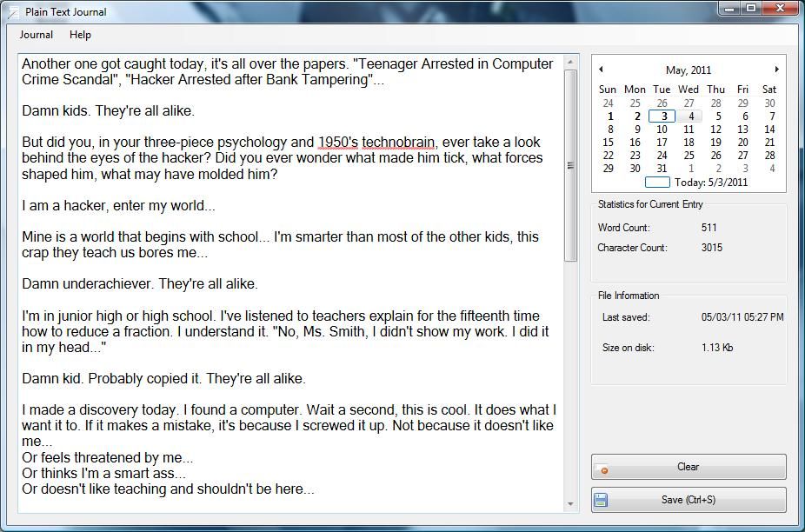This screenshot has height=532, width=805.
Task: Click the underlined text 1950's
Action: (338, 142)
